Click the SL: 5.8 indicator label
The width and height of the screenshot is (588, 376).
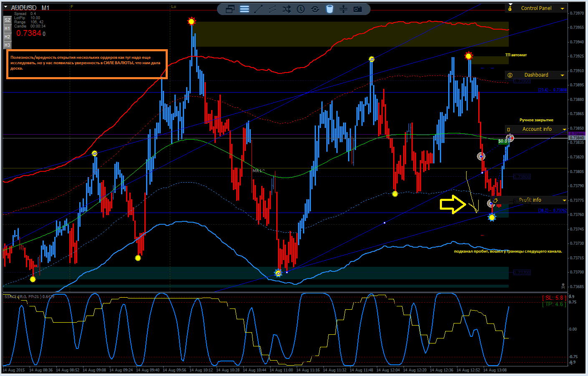[x=554, y=298]
